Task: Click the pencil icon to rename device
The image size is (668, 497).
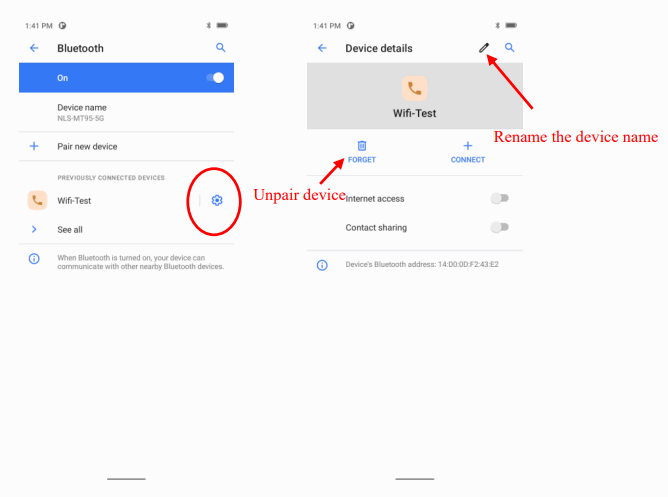Action: (484, 48)
